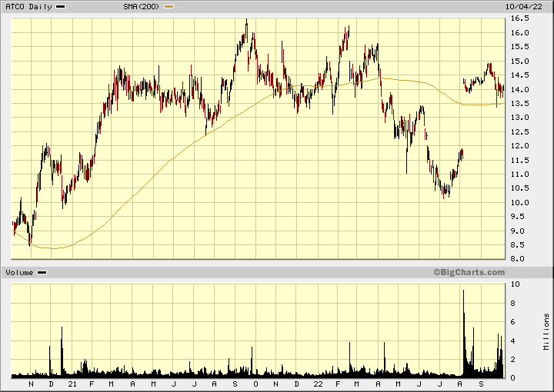Click the '22' year label on time axis

(x=318, y=384)
